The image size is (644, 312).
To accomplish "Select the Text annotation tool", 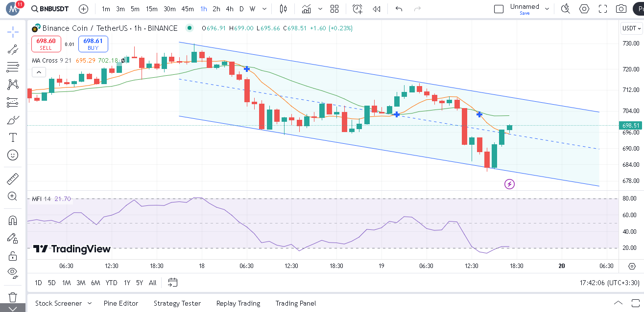I will 13,137.
